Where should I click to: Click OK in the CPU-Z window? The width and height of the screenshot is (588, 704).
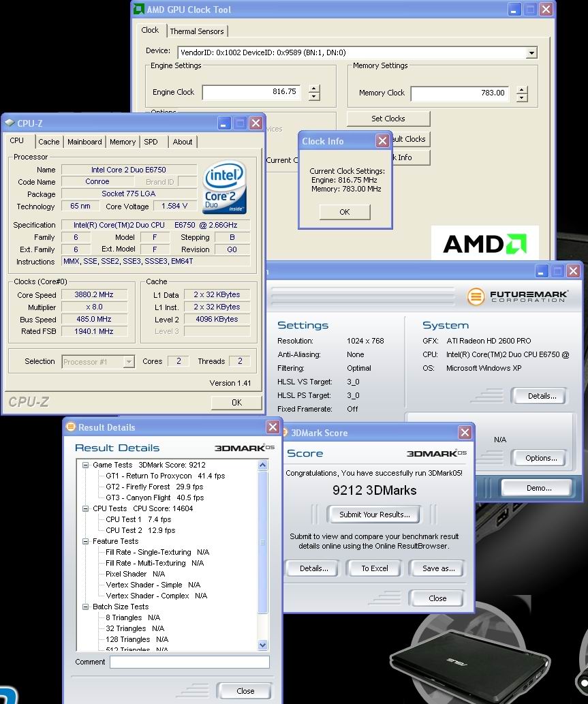point(236,403)
